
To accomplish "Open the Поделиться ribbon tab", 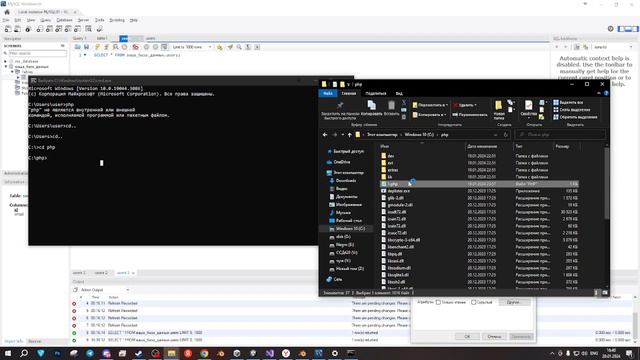I will point(376,93).
